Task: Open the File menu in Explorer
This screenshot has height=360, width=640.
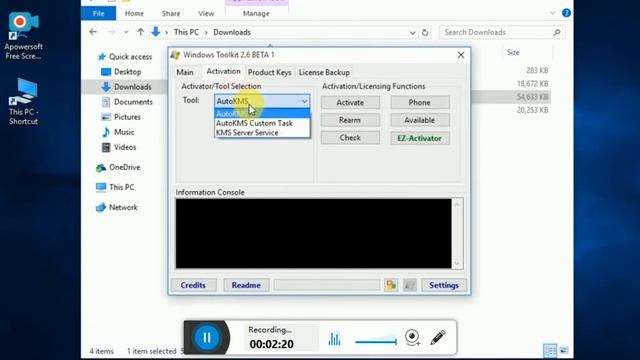Action: pos(98,13)
